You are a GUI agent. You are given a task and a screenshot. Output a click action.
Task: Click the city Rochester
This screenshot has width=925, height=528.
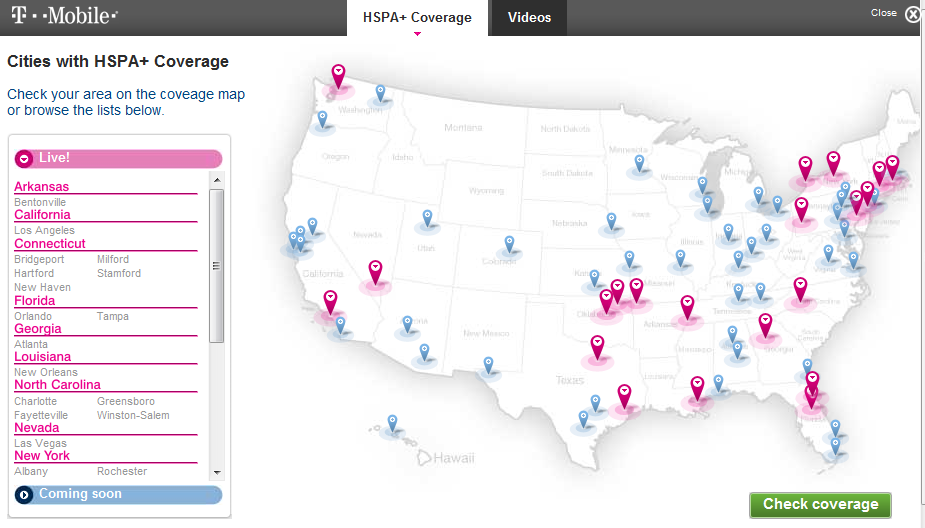click(x=122, y=471)
